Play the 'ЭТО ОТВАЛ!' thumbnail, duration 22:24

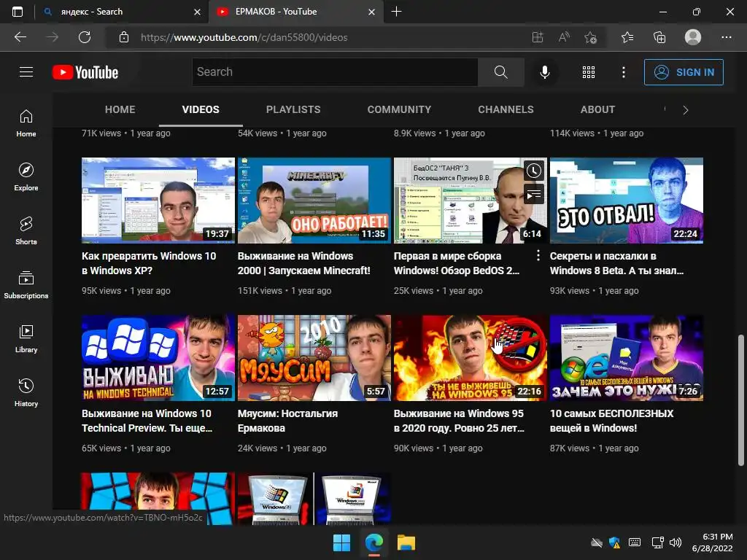(x=627, y=201)
